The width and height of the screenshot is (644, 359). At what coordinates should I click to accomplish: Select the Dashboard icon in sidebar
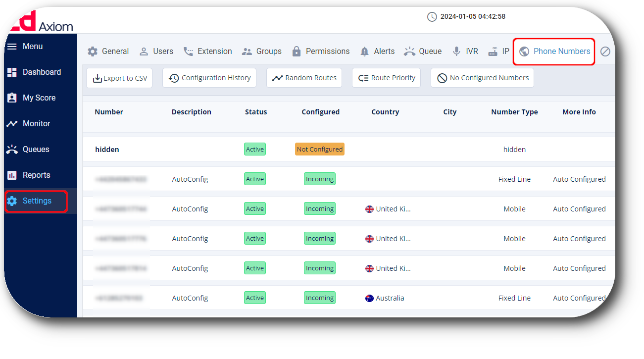pyautogui.click(x=12, y=72)
